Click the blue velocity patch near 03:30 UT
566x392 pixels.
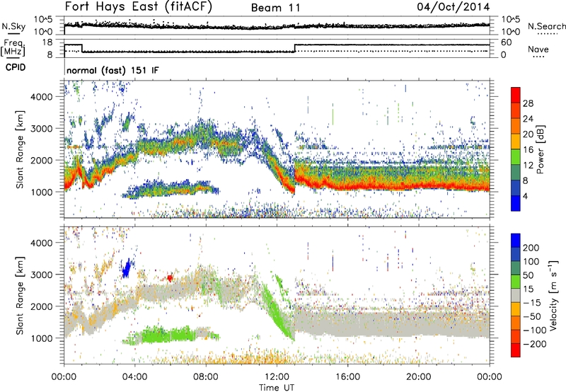[127, 269]
